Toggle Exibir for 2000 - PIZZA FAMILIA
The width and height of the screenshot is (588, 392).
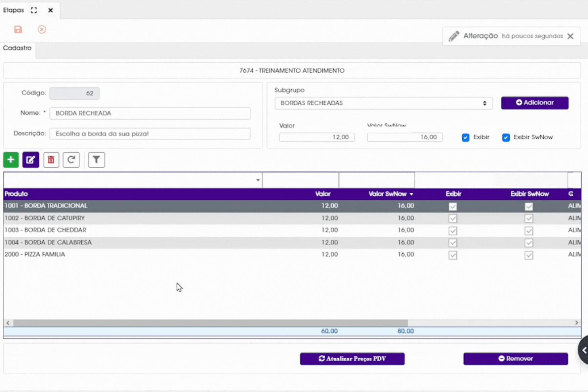453,255
